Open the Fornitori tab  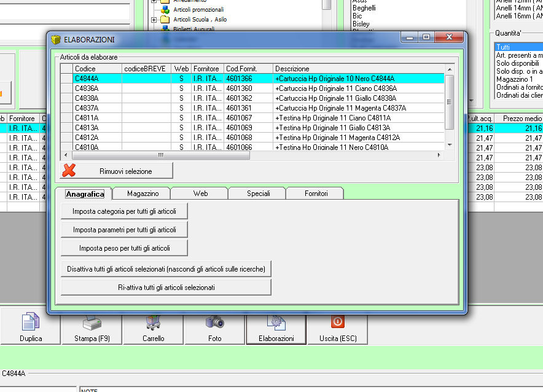[x=316, y=193]
